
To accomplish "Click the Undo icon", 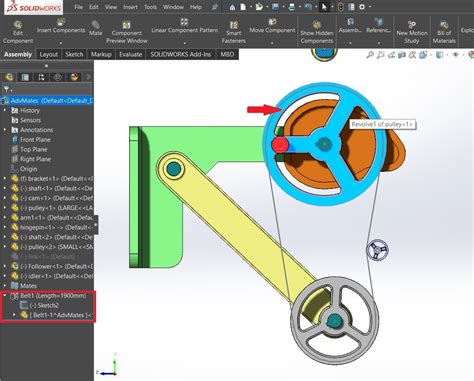I will pos(308,7).
